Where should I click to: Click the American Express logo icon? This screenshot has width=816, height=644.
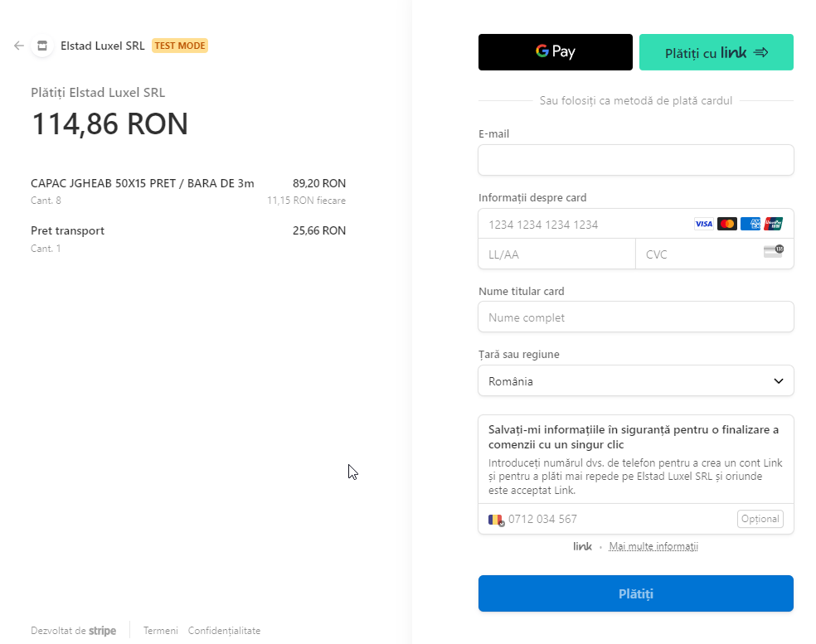coord(750,224)
